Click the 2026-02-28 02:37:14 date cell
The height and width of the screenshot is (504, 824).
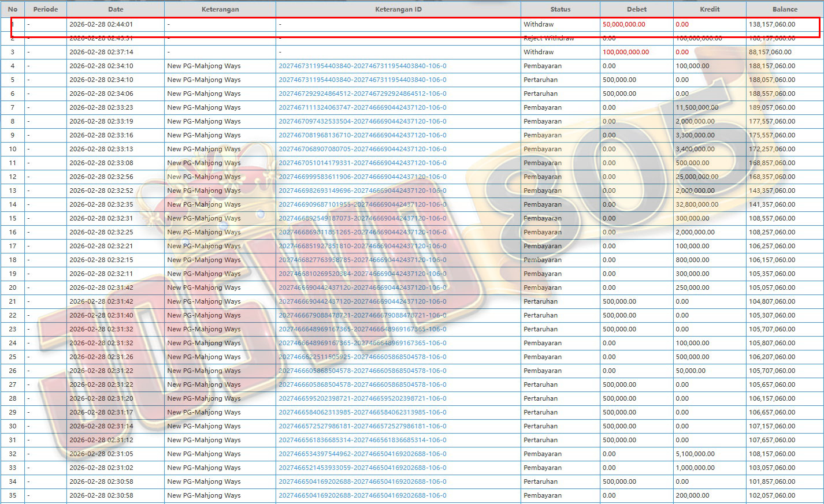point(101,52)
